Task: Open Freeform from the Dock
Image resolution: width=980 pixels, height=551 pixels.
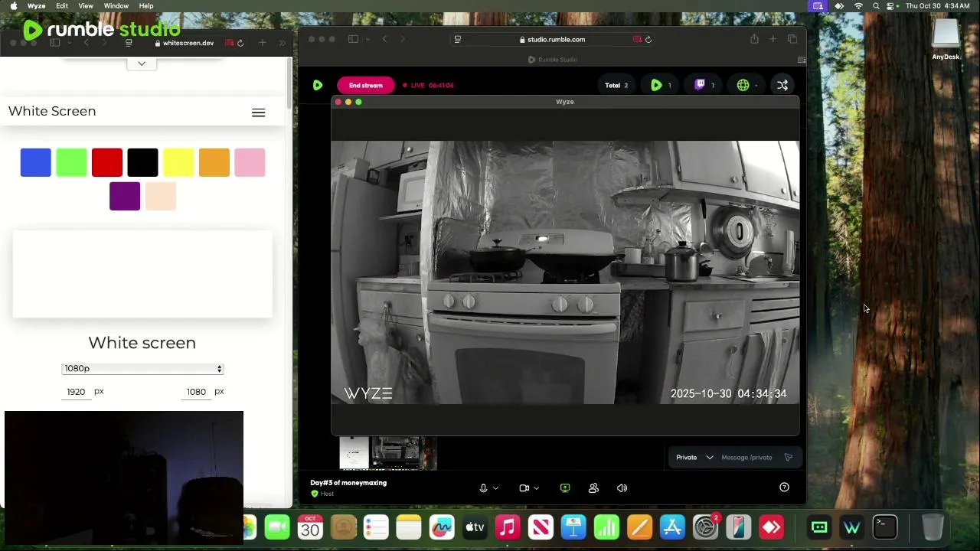Action: point(442,527)
